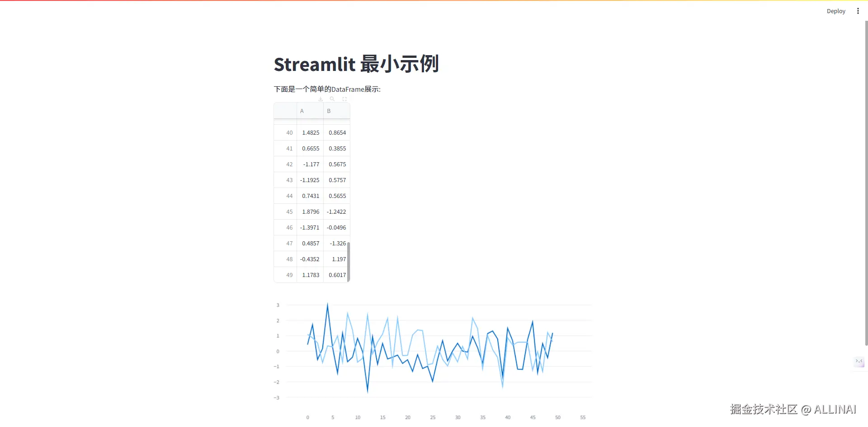Expand dataframe to fullscreen
Viewport: 868px width, 427px height.
tap(344, 99)
